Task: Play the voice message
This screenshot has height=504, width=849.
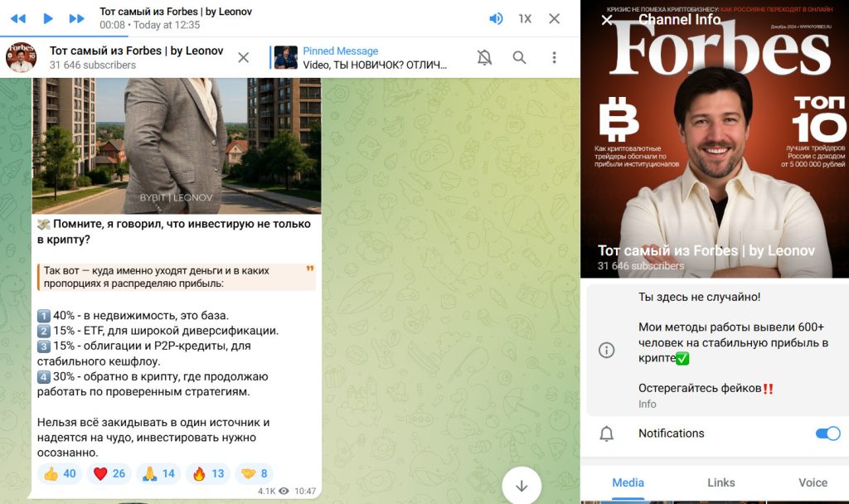Action: [47, 18]
